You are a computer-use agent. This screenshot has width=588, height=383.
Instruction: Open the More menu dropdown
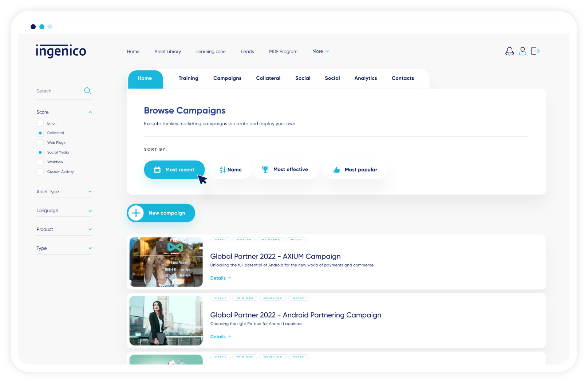coord(321,51)
